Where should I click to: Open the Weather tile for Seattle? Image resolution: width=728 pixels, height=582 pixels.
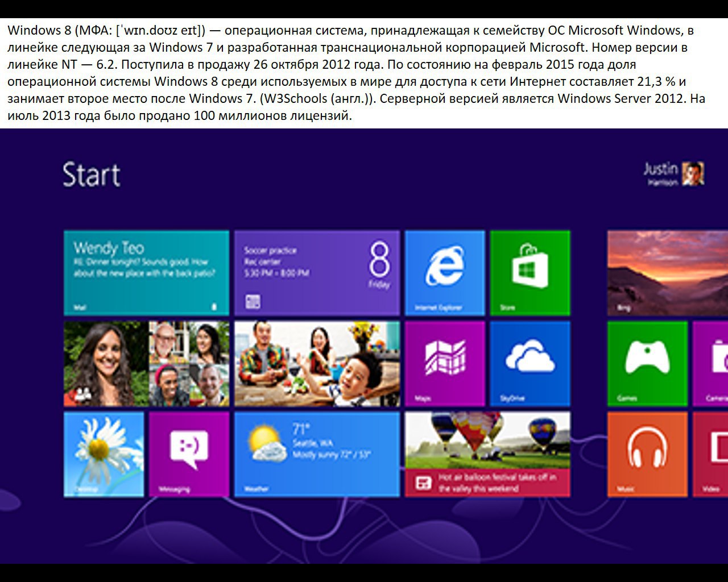pos(317,454)
